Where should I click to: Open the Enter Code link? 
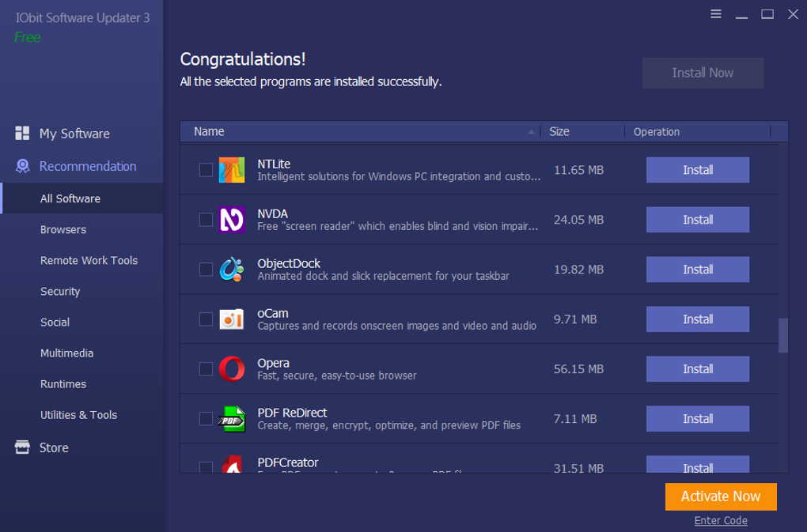tap(721, 521)
